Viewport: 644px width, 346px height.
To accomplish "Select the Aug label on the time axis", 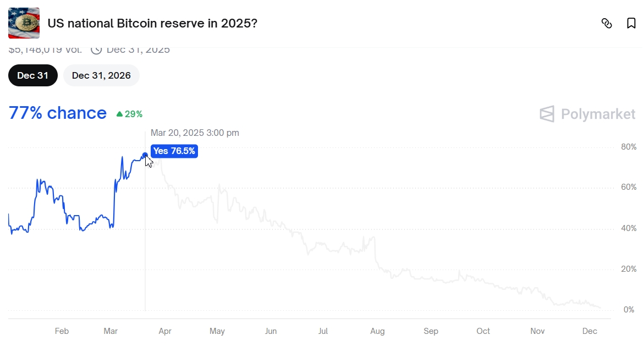I will point(377,331).
